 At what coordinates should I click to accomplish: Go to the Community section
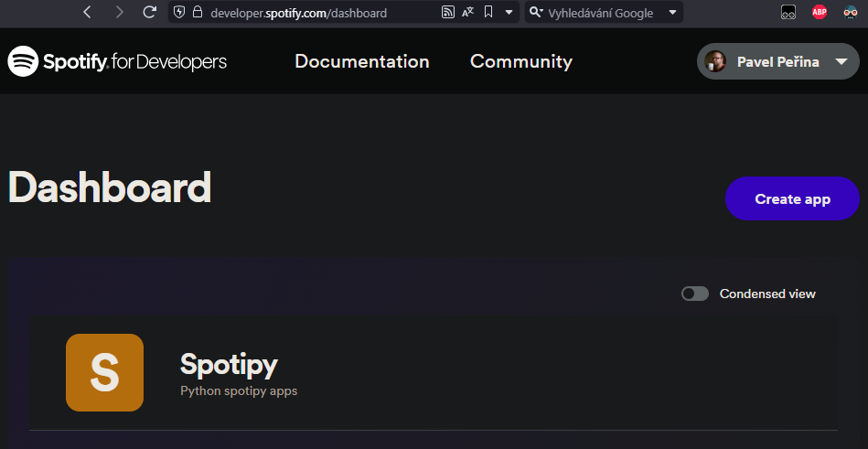click(520, 61)
